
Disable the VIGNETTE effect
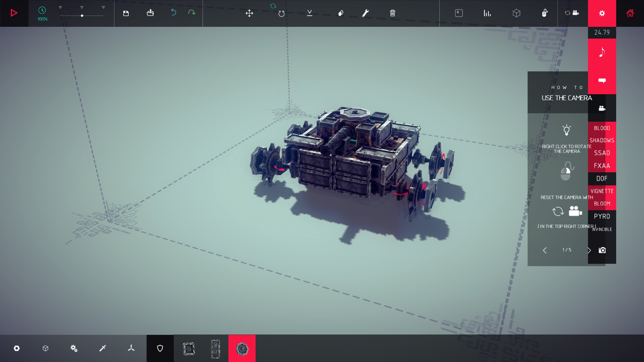(602, 191)
